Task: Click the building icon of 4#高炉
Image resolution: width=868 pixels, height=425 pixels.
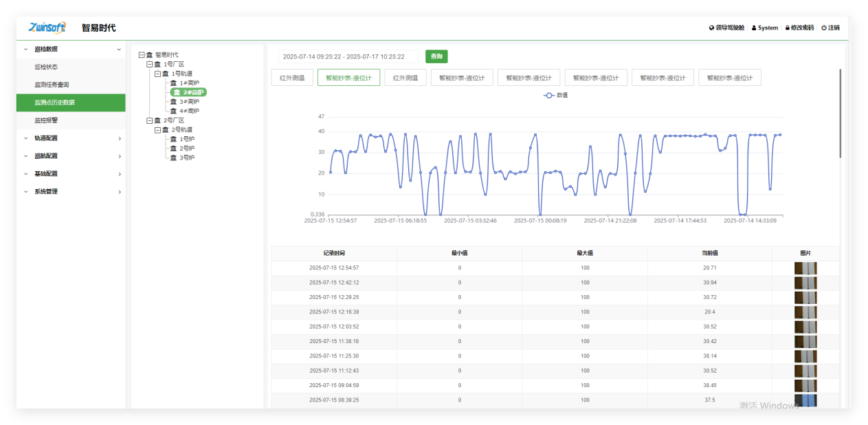Action: [173, 111]
